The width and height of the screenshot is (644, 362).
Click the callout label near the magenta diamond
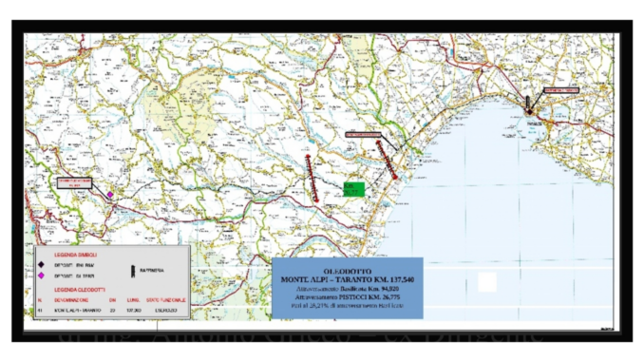74,183
